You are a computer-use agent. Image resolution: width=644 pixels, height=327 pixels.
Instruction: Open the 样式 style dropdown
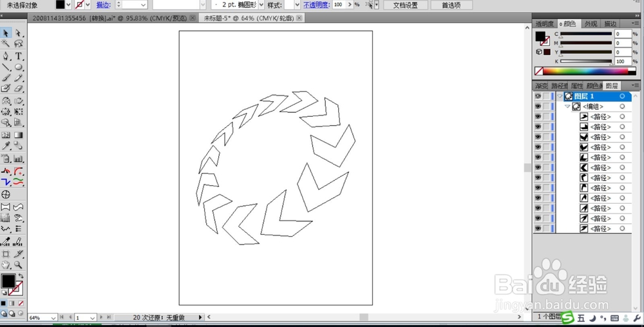click(x=298, y=5)
